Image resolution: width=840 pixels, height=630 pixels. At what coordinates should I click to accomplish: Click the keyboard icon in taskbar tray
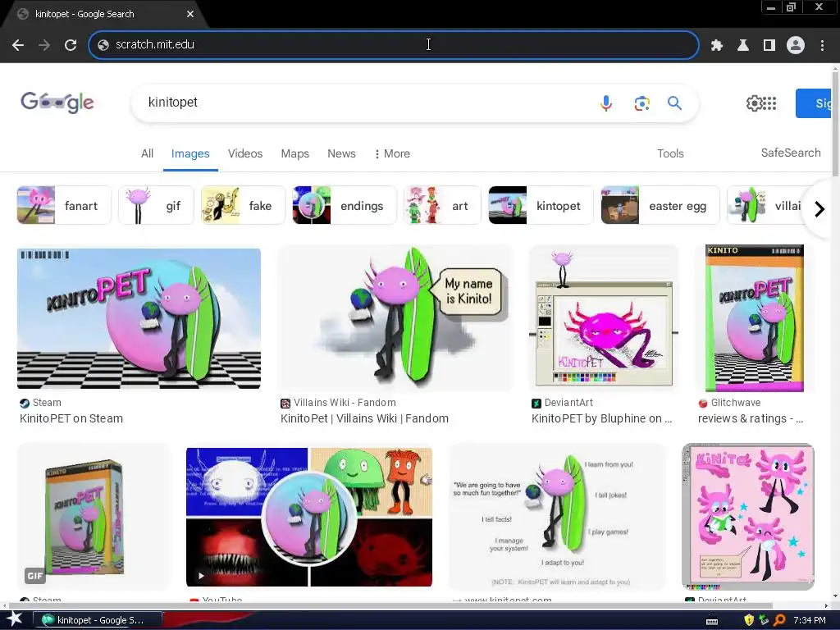[712, 621]
